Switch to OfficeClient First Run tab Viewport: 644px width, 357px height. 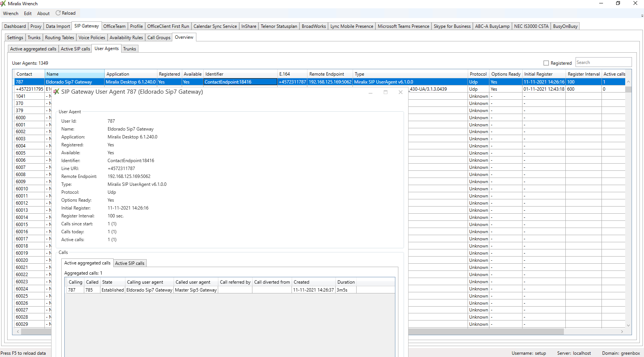tap(168, 26)
